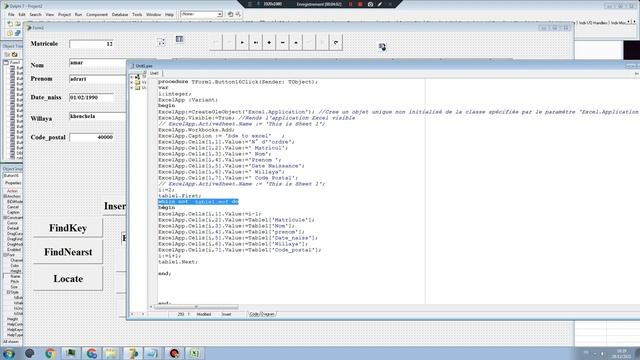Open the Tools menu
Screen dimensions: 640x360
[137, 14]
